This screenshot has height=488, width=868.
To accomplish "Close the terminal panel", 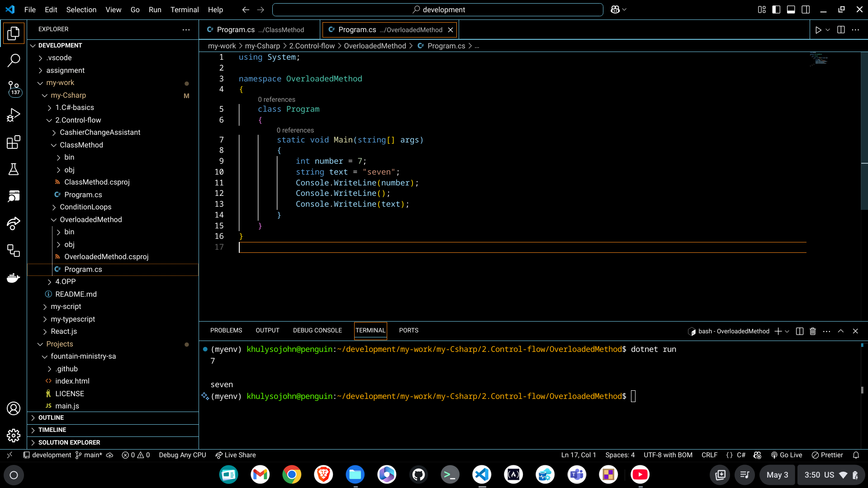I will (855, 331).
